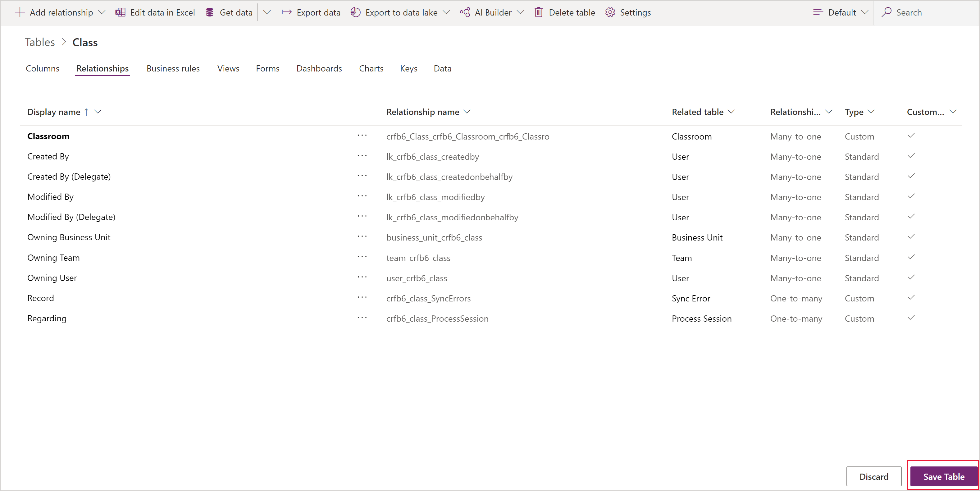Switch to the Columns tab

tap(43, 69)
